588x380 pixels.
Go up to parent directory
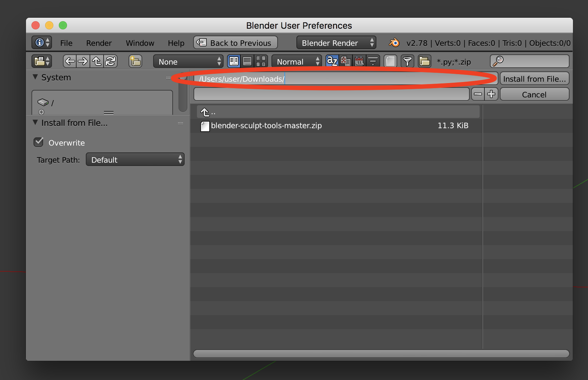[x=97, y=61]
